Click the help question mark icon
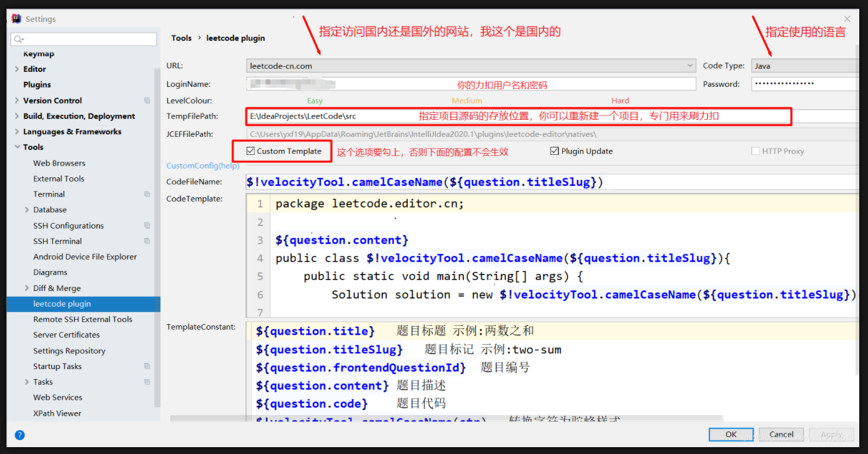 [19, 435]
